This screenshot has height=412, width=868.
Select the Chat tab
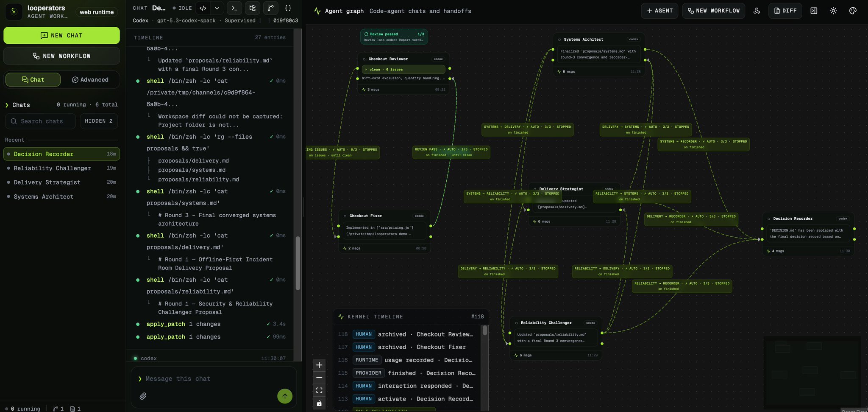click(33, 80)
